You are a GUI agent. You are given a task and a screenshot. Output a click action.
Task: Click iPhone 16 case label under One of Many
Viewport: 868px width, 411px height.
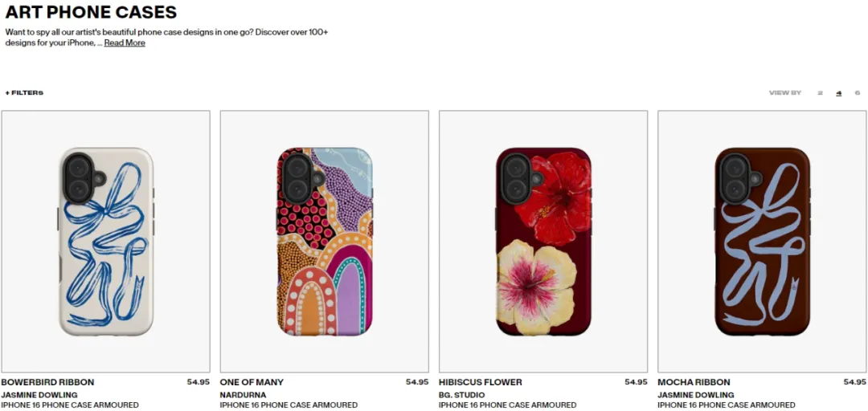289,405
